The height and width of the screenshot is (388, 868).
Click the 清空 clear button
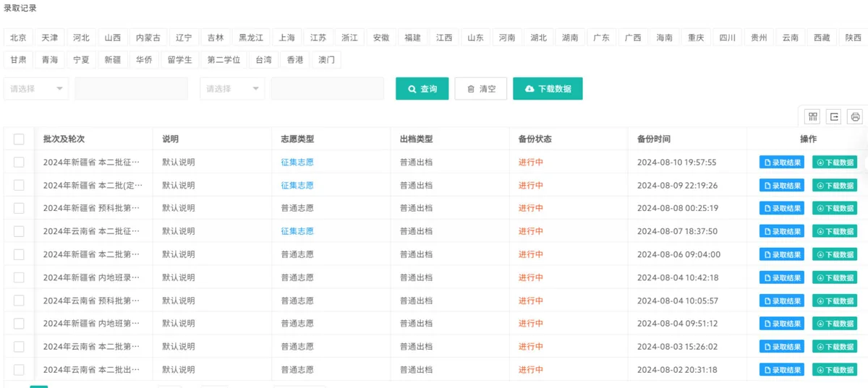[x=481, y=89]
